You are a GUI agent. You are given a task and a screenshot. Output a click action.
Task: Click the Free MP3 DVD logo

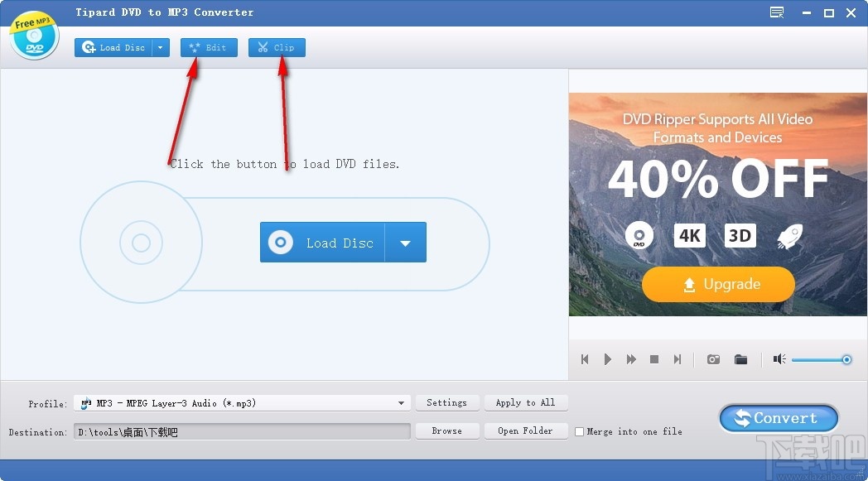tap(33, 34)
